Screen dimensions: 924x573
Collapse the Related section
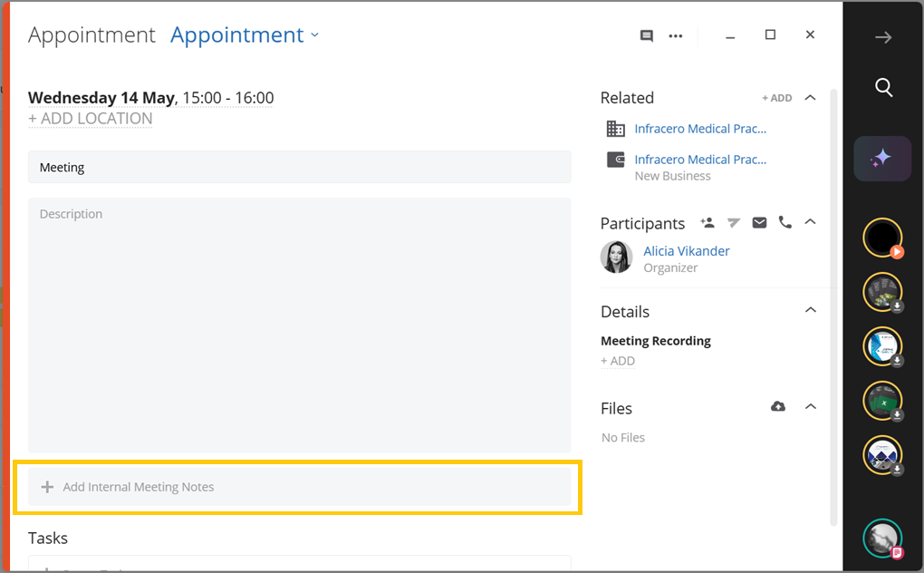click(811, 97)
